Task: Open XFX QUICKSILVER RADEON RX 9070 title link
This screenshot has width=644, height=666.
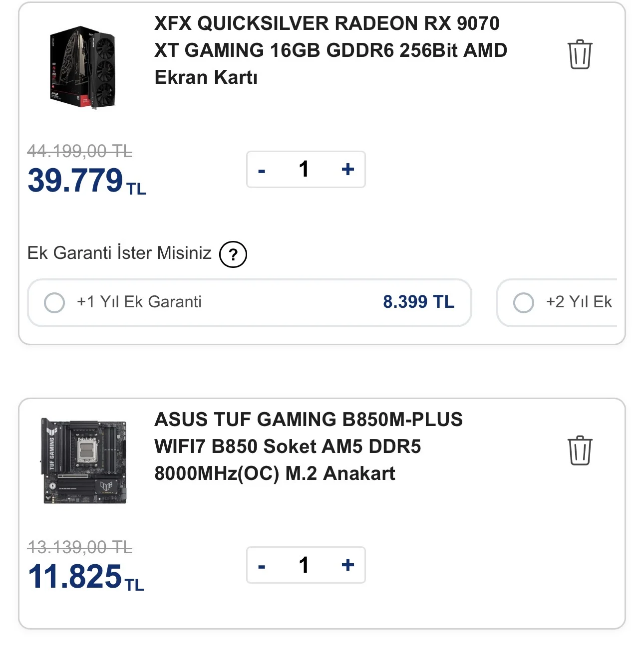Action: 330,50
